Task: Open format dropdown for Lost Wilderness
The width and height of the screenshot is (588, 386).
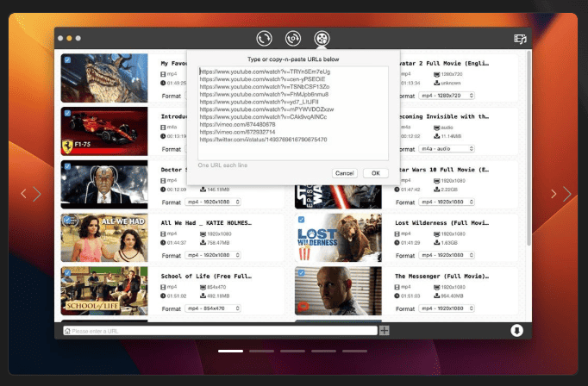Action: tap(447, 255)
